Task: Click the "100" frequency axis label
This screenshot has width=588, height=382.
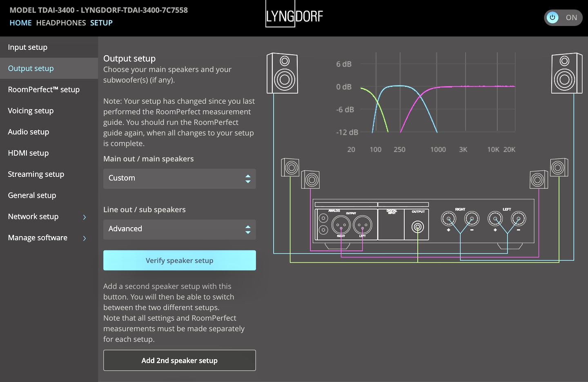Action: [x=376, y=150]
